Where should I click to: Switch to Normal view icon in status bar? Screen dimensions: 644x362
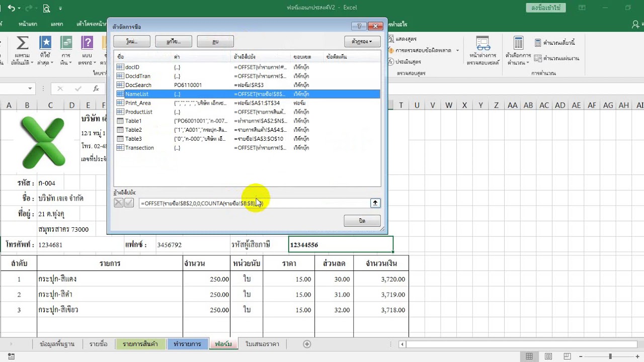coord(529,356)
